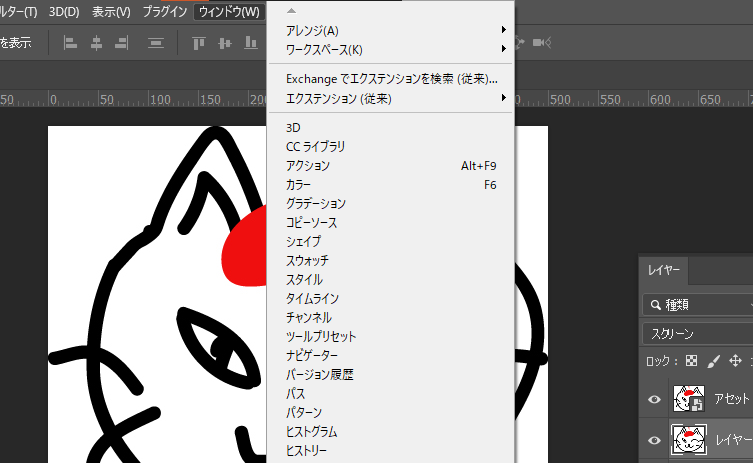Hide the アセット layer with its eye icon
This screenshot has height=463, width=753.
click(x=655, y=400)
